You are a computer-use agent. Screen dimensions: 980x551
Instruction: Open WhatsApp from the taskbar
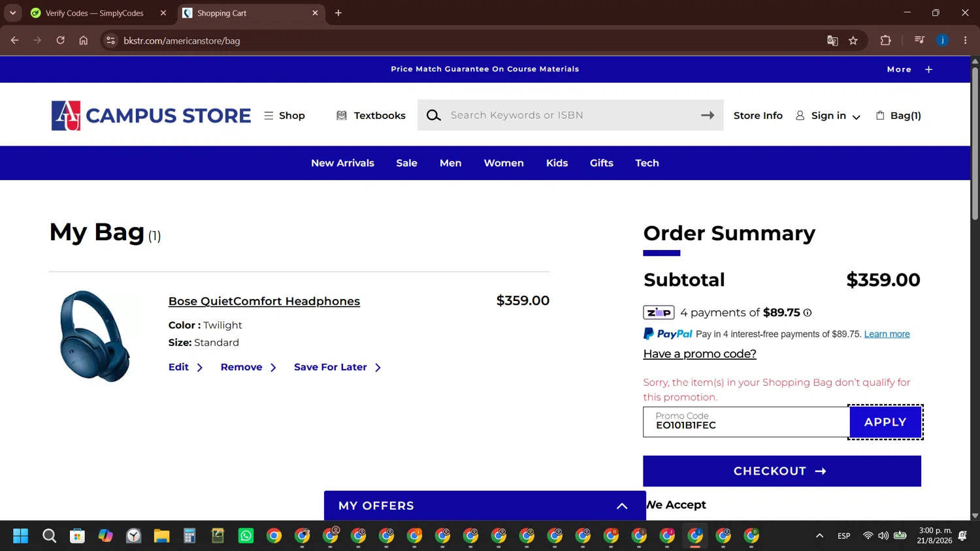[x=246, y=536]
